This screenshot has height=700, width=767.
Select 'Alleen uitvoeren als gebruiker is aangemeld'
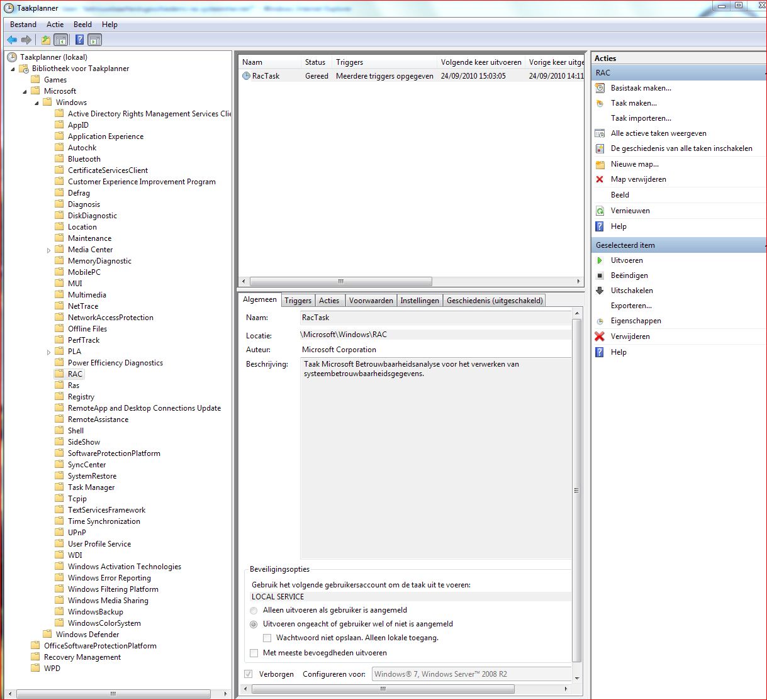click(x=254, y=610)
